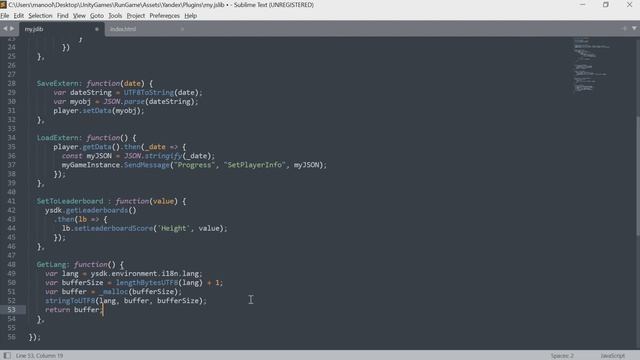
Task: Open the File menu
Action: click(x=4, y=16)
